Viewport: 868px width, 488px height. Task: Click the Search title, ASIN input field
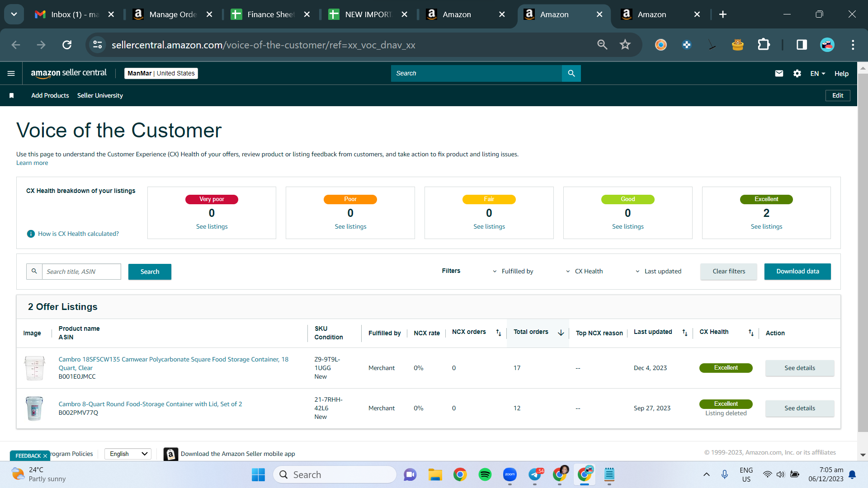(x=81, y=272)
